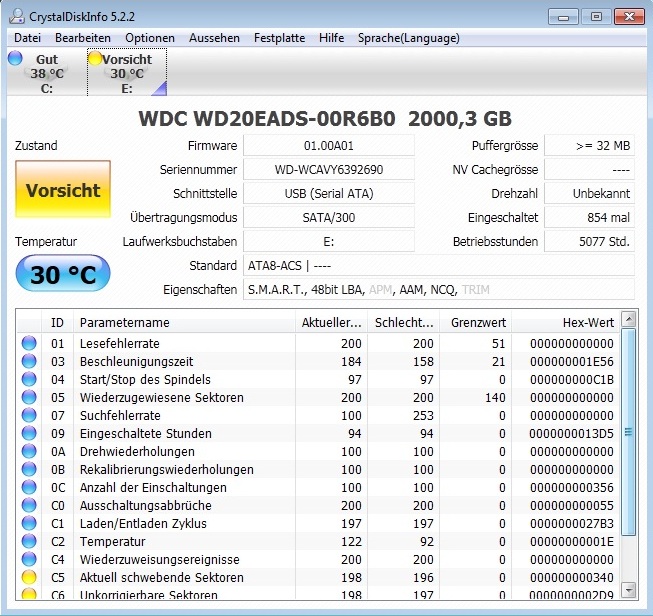This screenshot has height=616, width=653.
Task: Select the C: drive tab with Gut status
Action: (x=47, y=72)
